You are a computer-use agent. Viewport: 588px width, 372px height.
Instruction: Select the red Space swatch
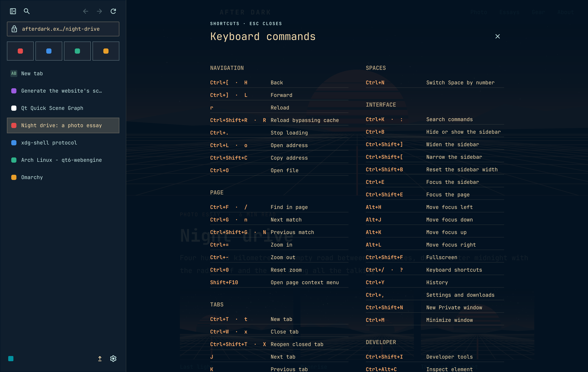20,51
